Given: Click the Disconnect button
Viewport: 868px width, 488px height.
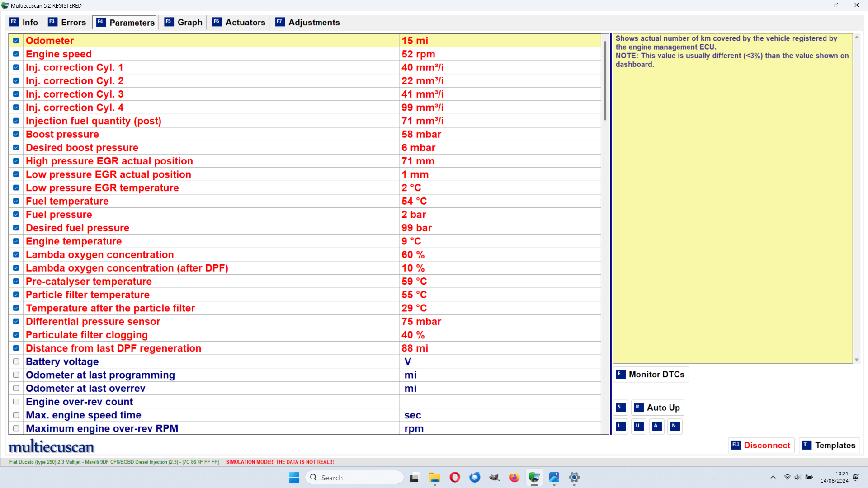Looking at the screenshot, I should (761, 446).
